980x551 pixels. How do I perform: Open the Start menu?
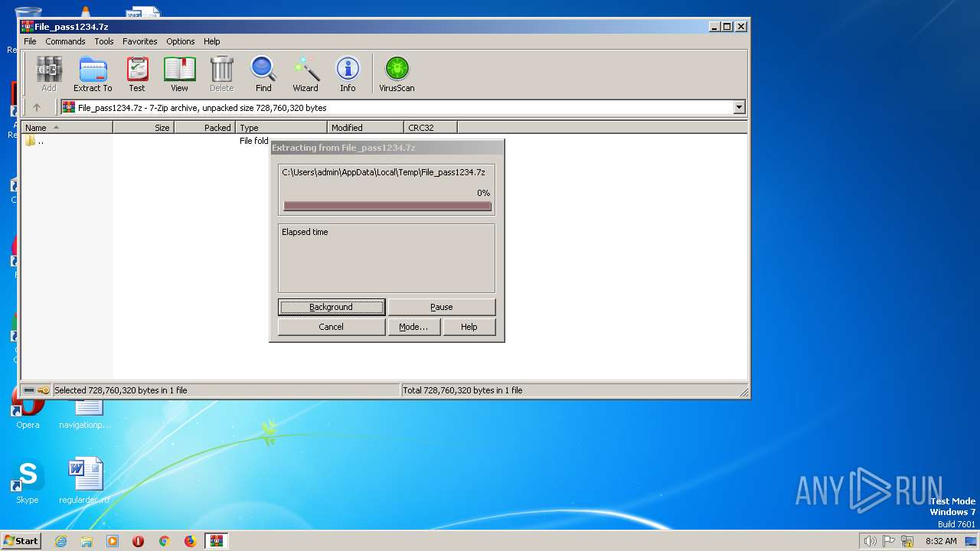tap(21, 540)
